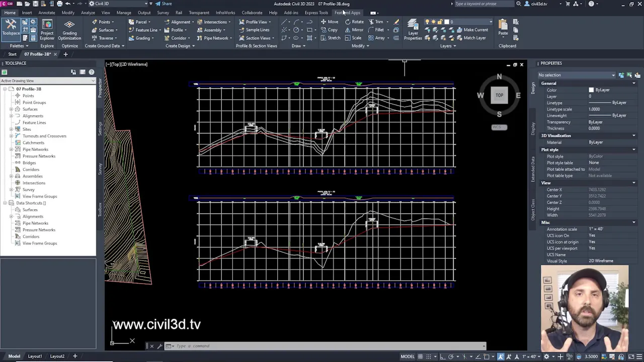Collapse the 3D Visualization section
644x362 pixels.
tap(634, 136)
